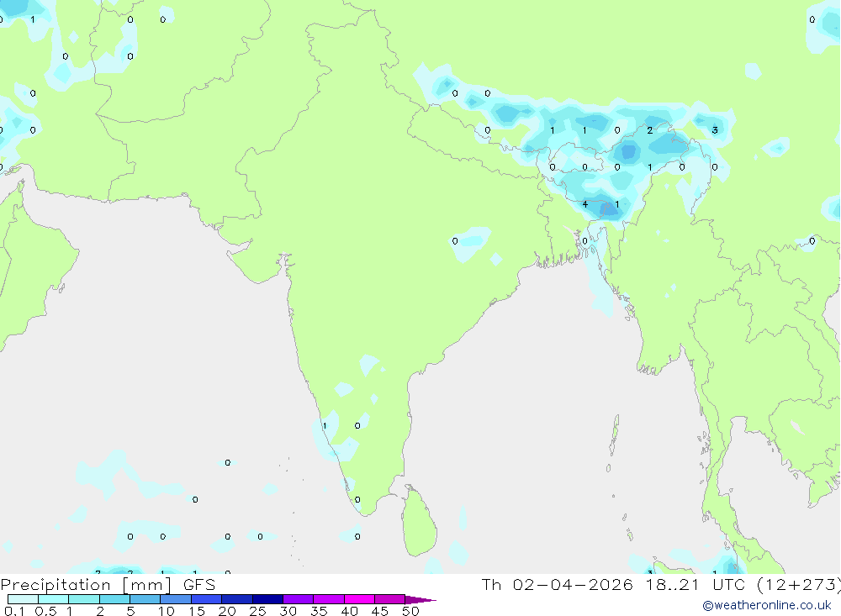Click the "35" legend scale label
The width and height of the screenshot is (841, 616).
coord(319,611)
